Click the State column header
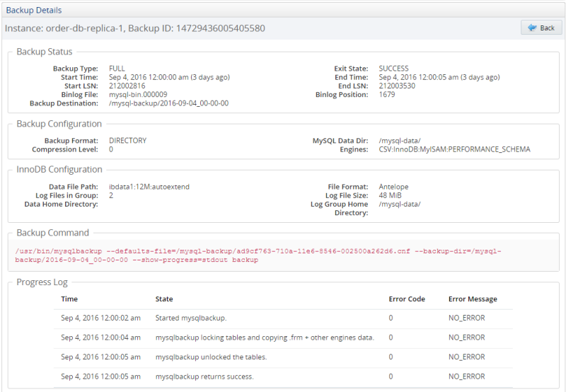Screen dimensions: 566x392 point(164,299)
